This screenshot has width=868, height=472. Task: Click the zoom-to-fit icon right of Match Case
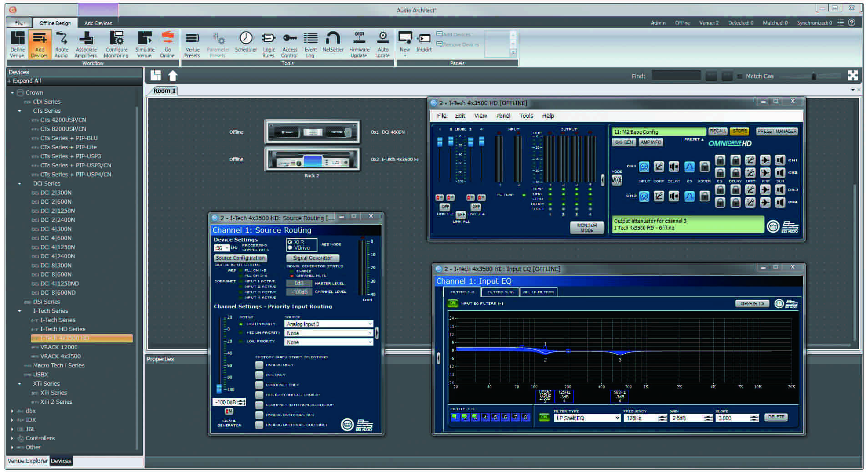853,75
